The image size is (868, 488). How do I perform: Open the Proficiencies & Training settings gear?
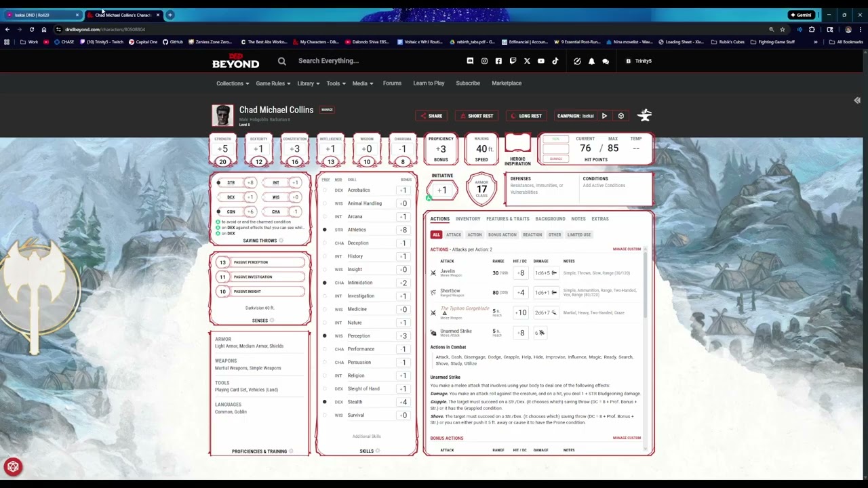pyautogui.click(x=291, y=451)
